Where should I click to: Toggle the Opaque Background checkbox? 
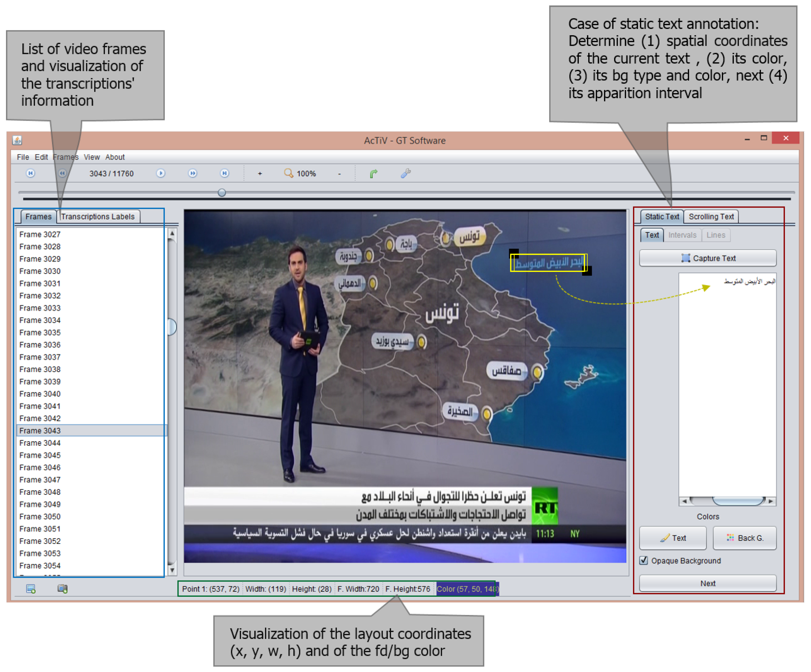[x=643, y=560]
